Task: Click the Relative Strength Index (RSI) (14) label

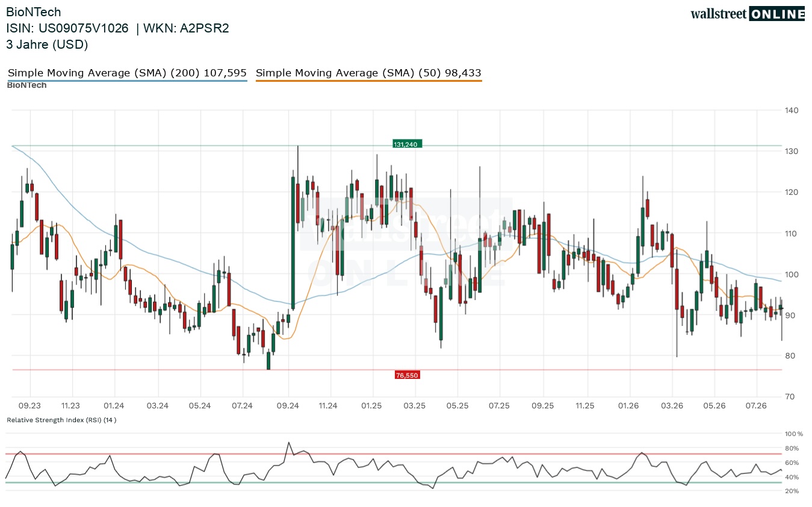Action: (x=61, y=420)
